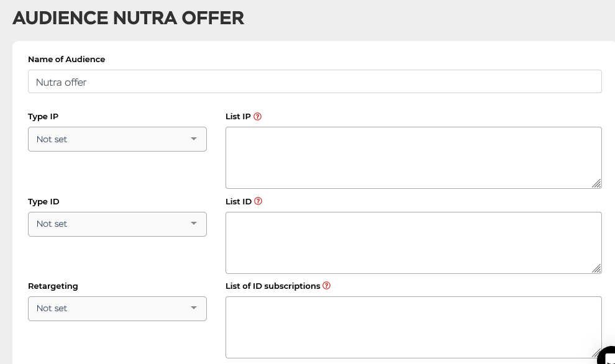Expand the Type ID dropdown

tap(117, 224)
